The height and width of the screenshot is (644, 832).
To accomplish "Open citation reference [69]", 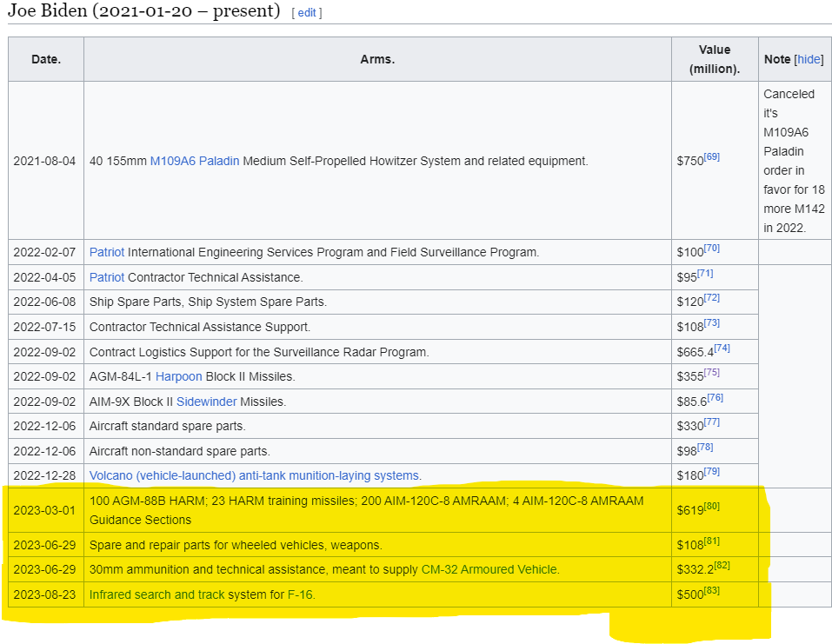I will click(x=711, y=157).
